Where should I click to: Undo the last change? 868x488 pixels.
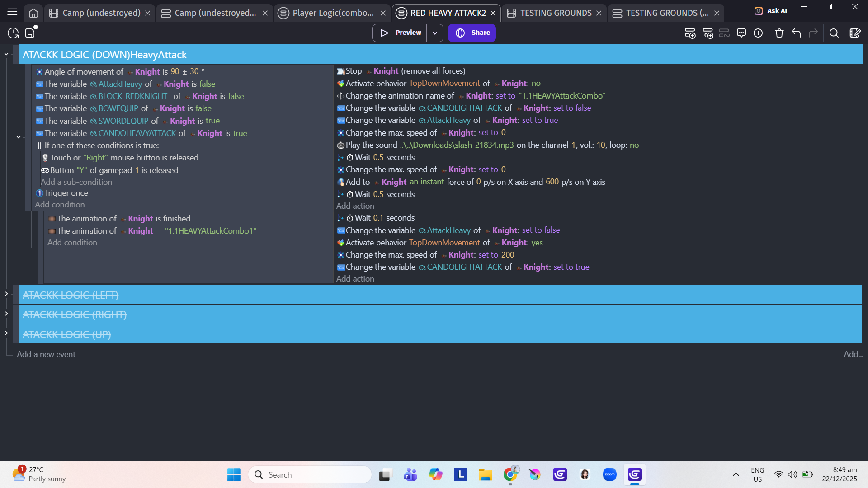796,33
